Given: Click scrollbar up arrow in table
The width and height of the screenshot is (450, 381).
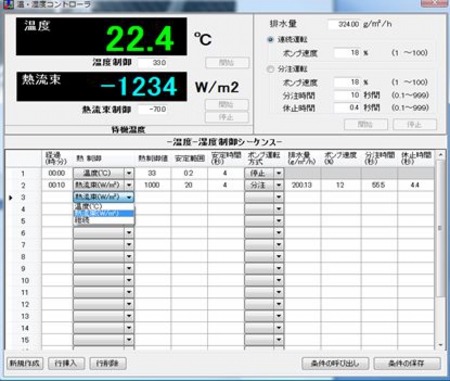Looking at the screenshot, I should tap(440, 155).
